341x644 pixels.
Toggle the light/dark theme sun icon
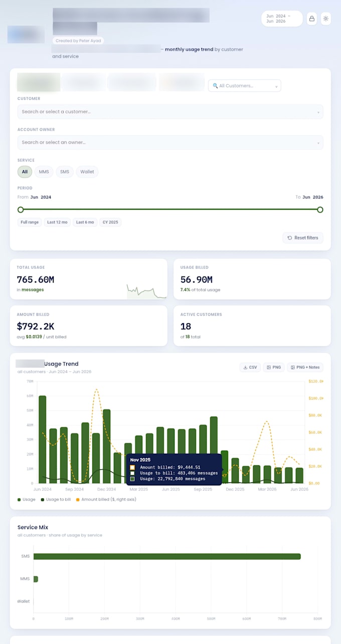pyautogui.click(x=326, y=19)
